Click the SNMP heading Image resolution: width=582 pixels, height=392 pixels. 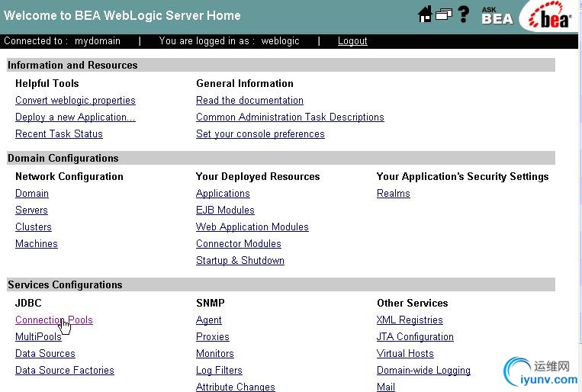210,303
